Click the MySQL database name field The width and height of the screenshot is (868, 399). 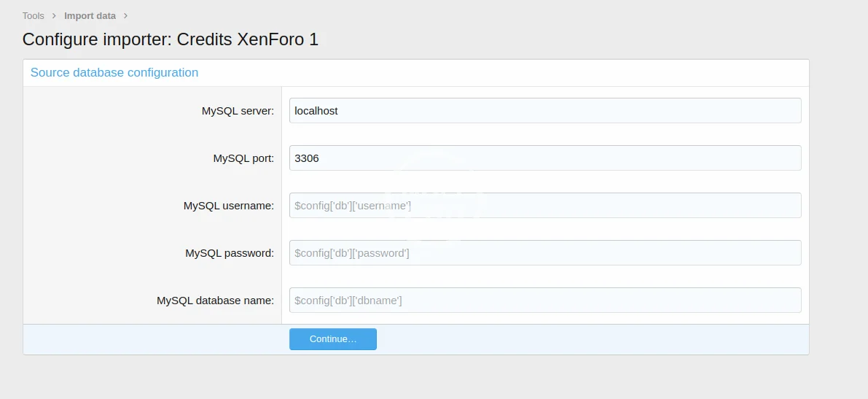544,301
